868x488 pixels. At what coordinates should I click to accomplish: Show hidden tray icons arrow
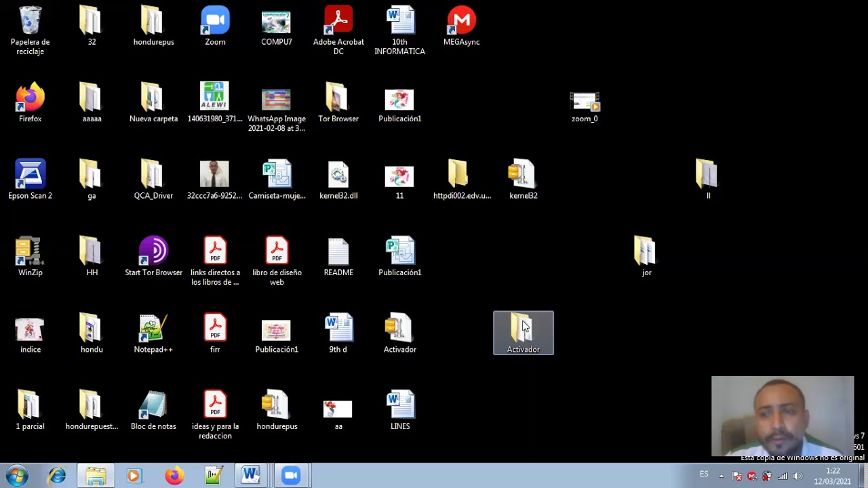pyautogui.click(x=721, y=476)
